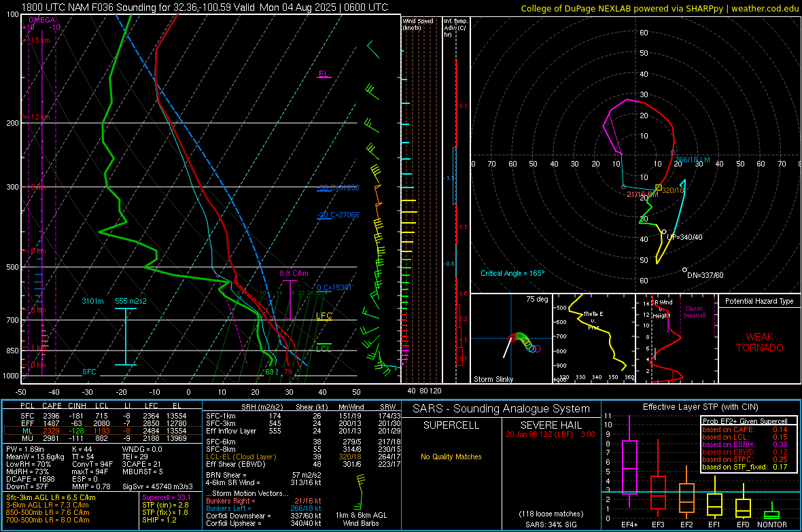Click the DCAPE = 1698 value
This screenshot has height=532, width=802.
point(30,479)
